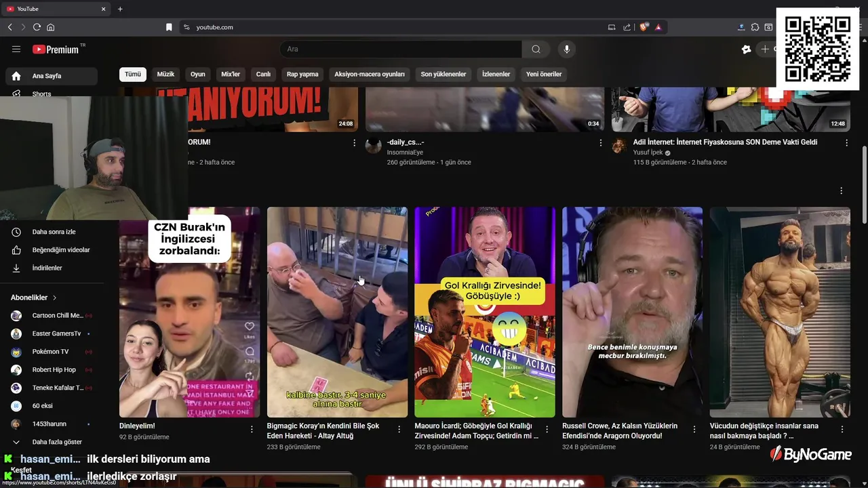The image size is (868, 488).
Task: Open more options for Bigmagic Koray short
Action: pyautogui.click(x=399, y=429)
